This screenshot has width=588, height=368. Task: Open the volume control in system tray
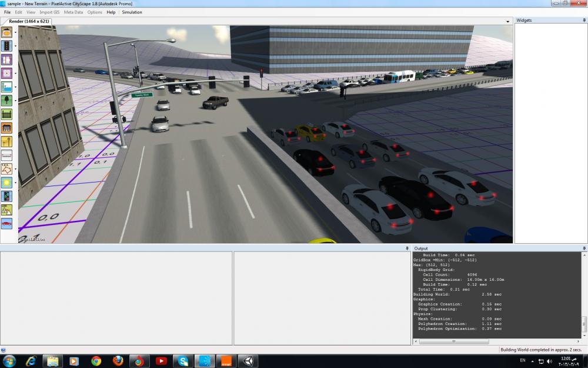tap(550, 362)
